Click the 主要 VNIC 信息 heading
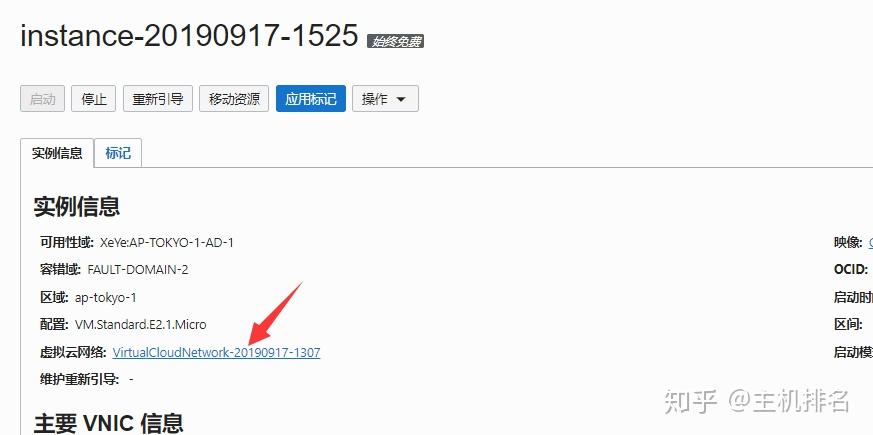The image size is (873, 435). [109, 423]
